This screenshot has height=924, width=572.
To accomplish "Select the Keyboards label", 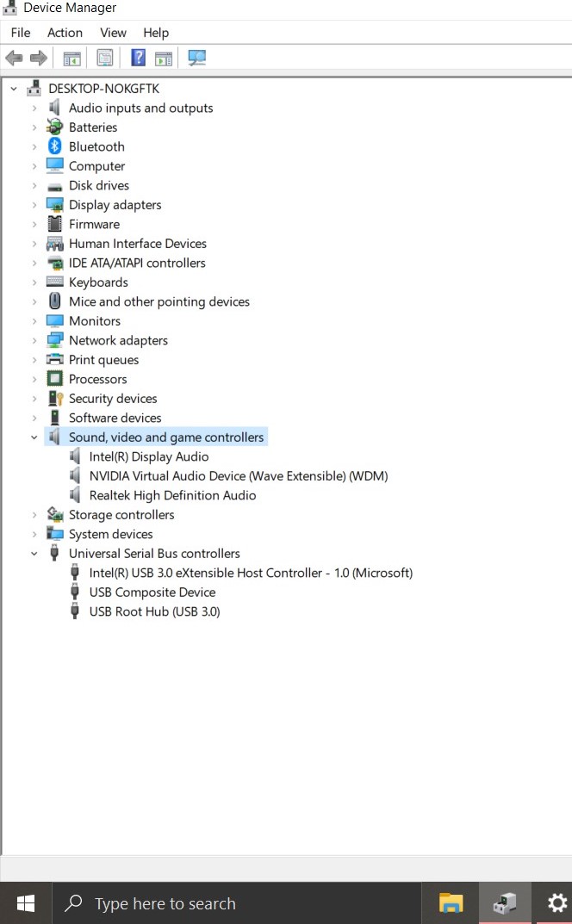I will click(98, 282).
